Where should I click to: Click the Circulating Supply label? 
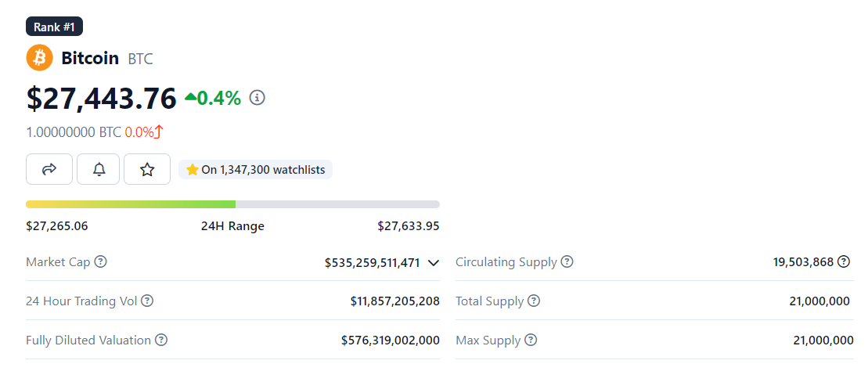tap(506, 262)
